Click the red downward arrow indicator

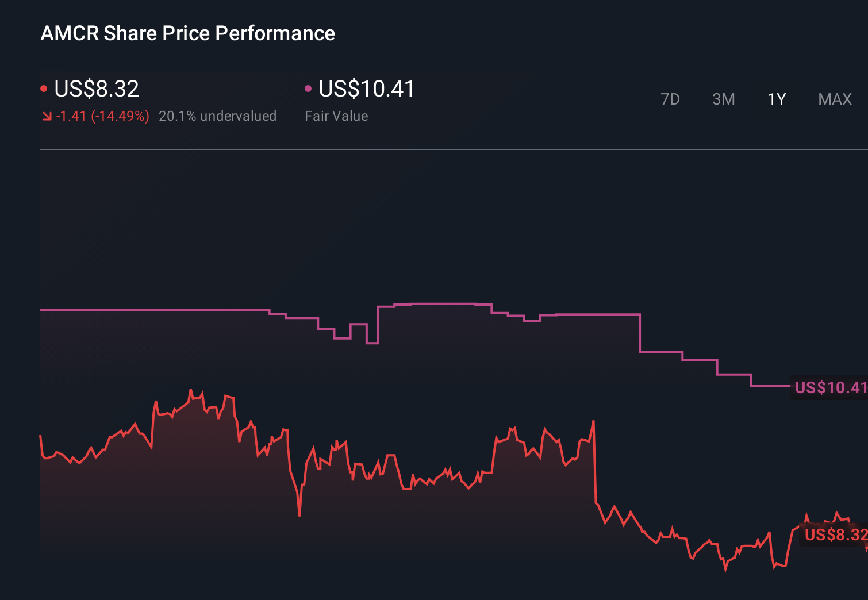point(47,116)
